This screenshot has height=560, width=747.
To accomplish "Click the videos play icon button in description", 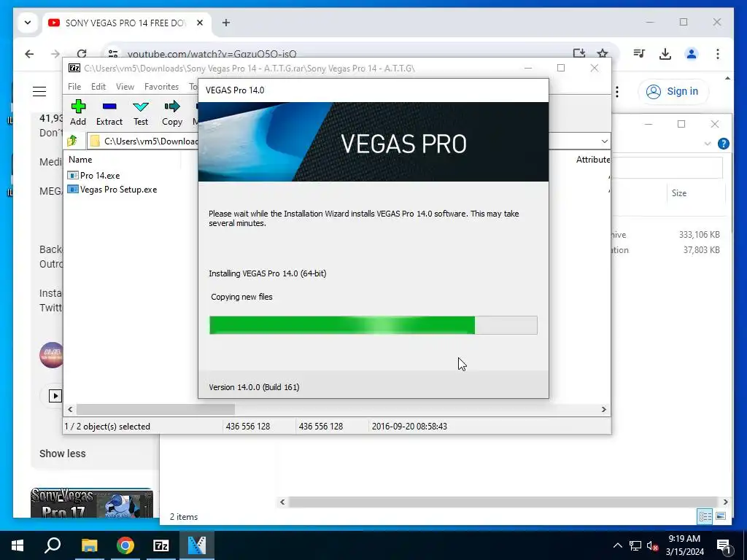I will point(55,396).
